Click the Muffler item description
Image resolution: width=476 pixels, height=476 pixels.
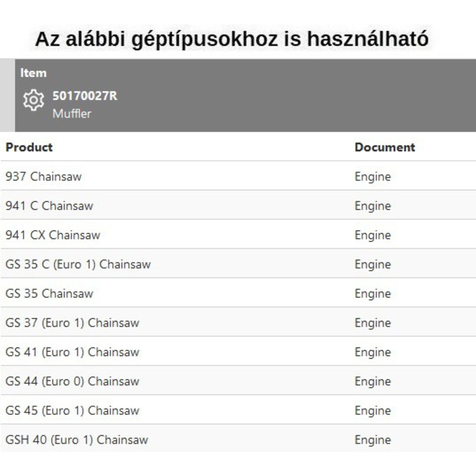(72, 114)
